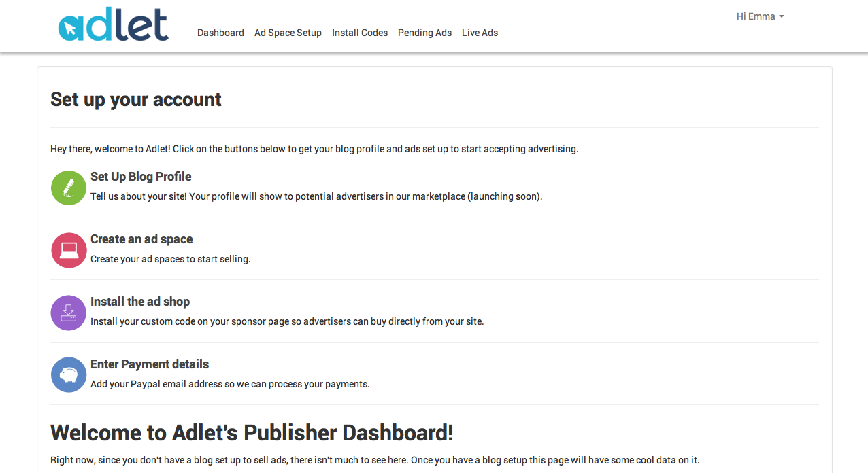View the Pending Ads page
The width and height of the screenshot is (868, 473).
(424, 33)
